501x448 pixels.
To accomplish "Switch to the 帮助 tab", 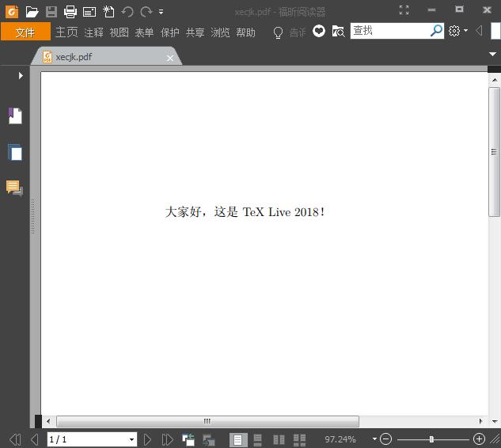I will click(x=245, y=32).
